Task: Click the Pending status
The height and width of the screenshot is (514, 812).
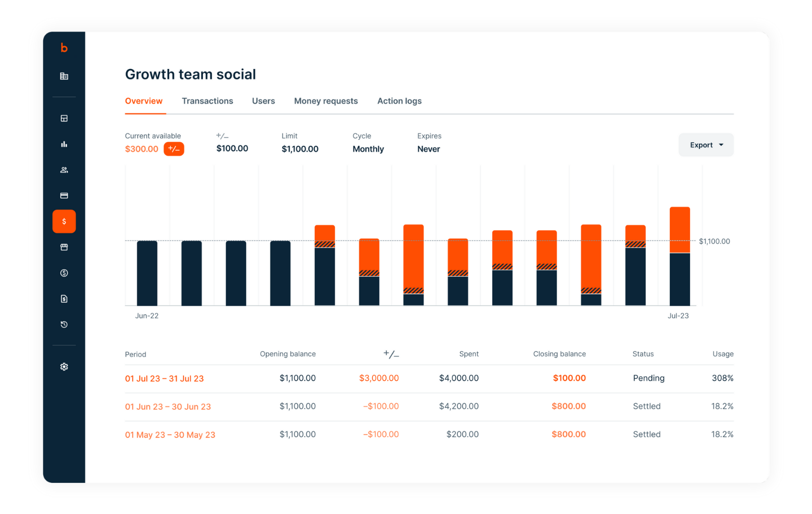Action: pyautogui.click(x=649, y=378)
